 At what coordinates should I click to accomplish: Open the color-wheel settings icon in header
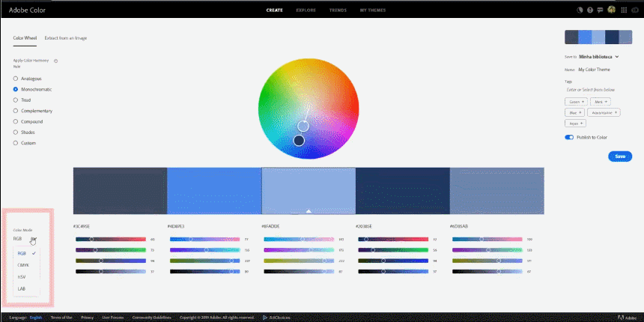[x=580, y=10]
